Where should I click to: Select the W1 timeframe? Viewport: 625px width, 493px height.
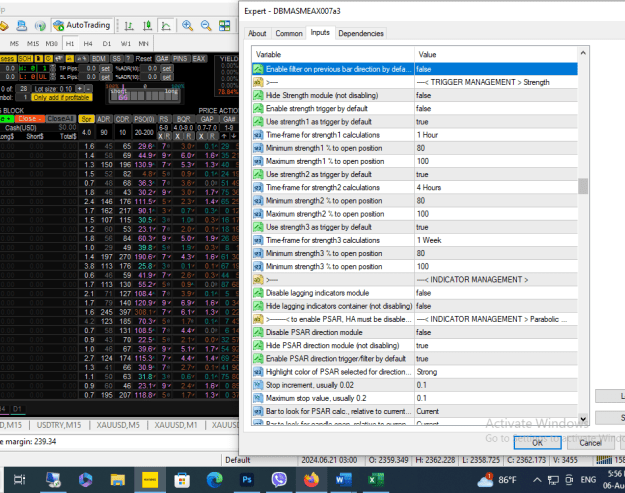(x=126, y=43)
